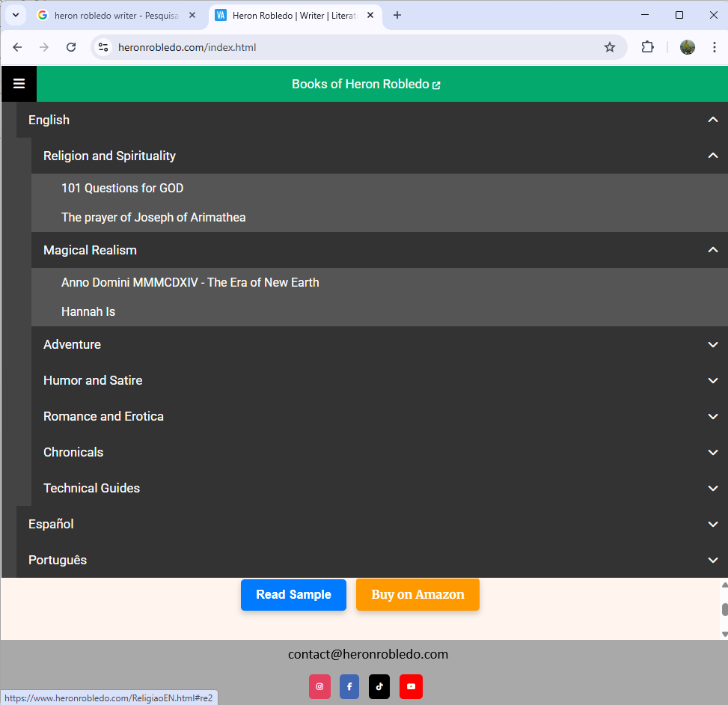The image size is (728, 705).
Task: Expand the Adventure category
Action: [x=379, y=344]
